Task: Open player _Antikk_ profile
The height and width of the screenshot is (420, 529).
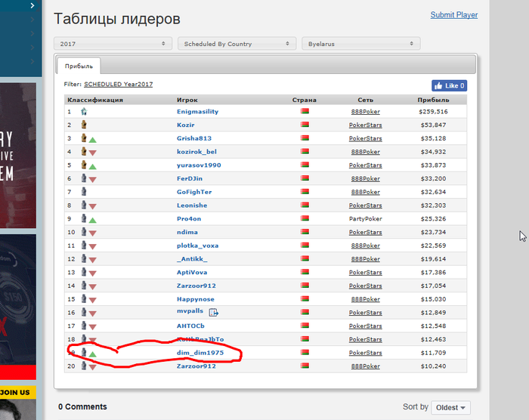Action: pos(192,259)
